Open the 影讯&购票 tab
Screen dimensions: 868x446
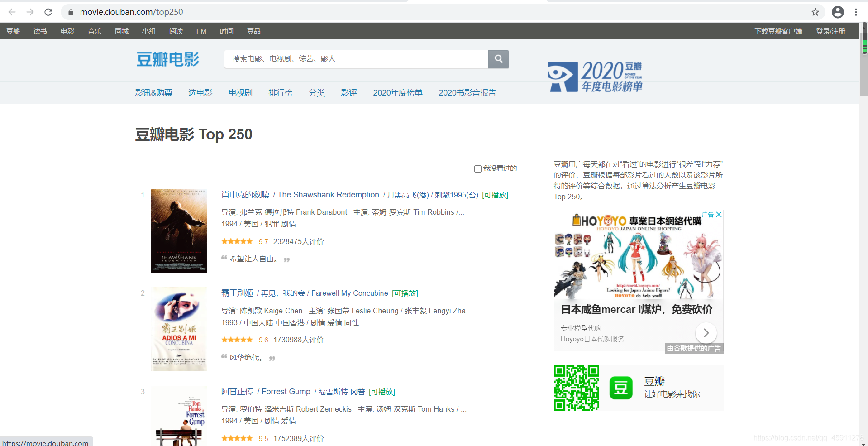154,93
